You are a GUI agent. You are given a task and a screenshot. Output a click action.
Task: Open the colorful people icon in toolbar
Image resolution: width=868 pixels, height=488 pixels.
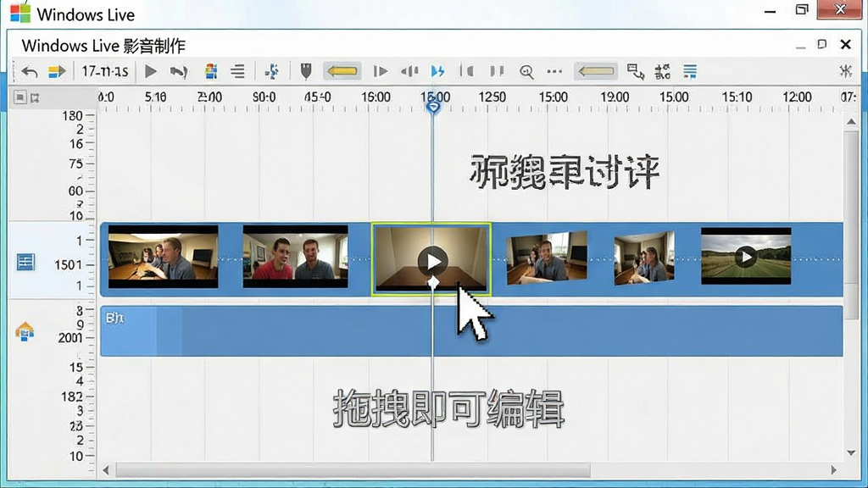click(x=211, y=71)
